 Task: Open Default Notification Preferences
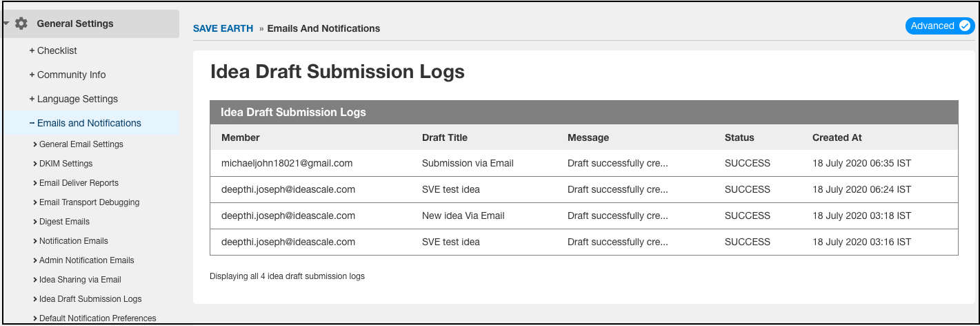94,318
